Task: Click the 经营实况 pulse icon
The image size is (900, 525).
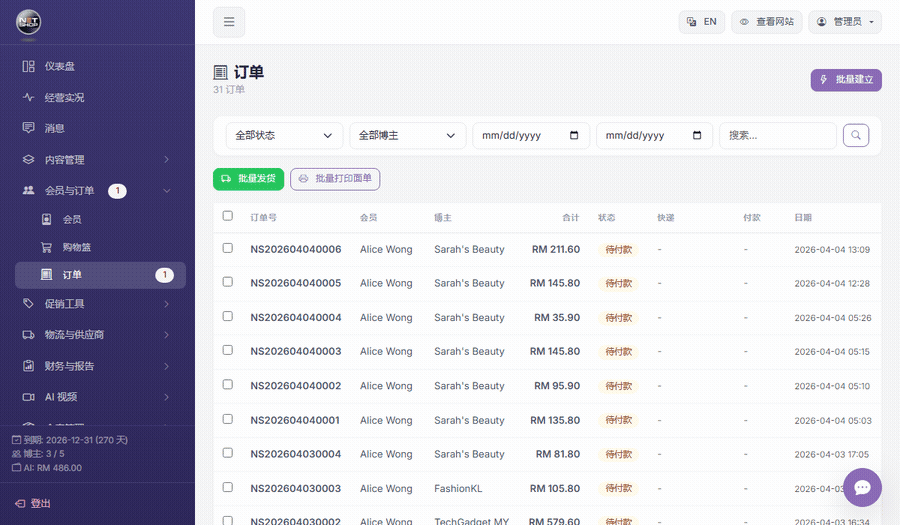Action: pos(28,98)
